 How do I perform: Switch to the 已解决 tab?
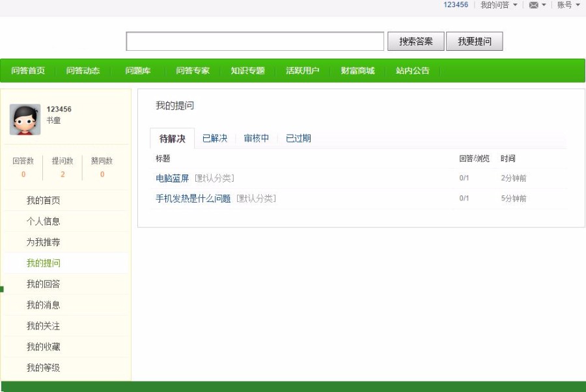pos(216,139)
